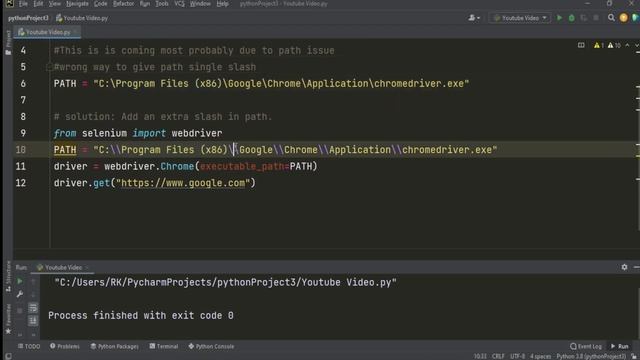Toggle tool window bars corner icon
640x360 pixels.
tap(8, 356)
